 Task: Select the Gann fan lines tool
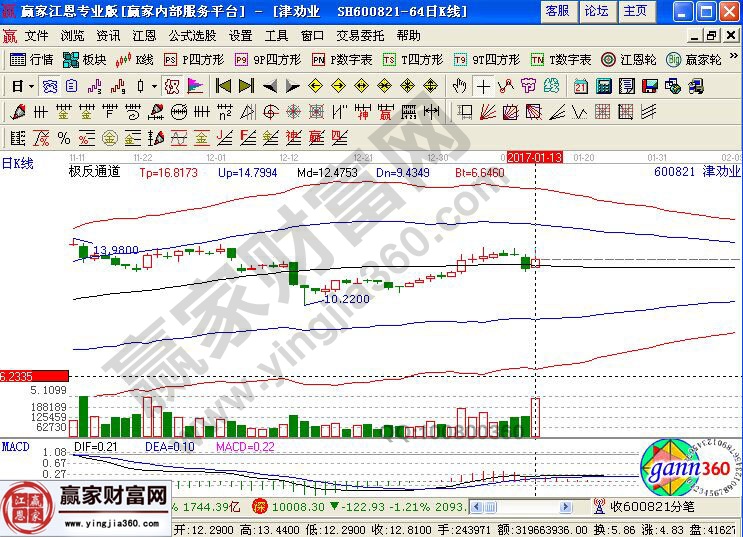487,112
